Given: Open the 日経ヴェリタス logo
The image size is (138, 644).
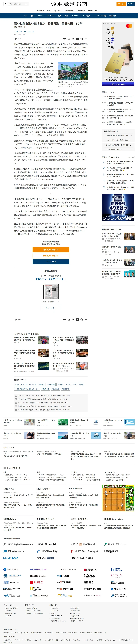Looking at the screenshot, I should [x=111, y=551].
